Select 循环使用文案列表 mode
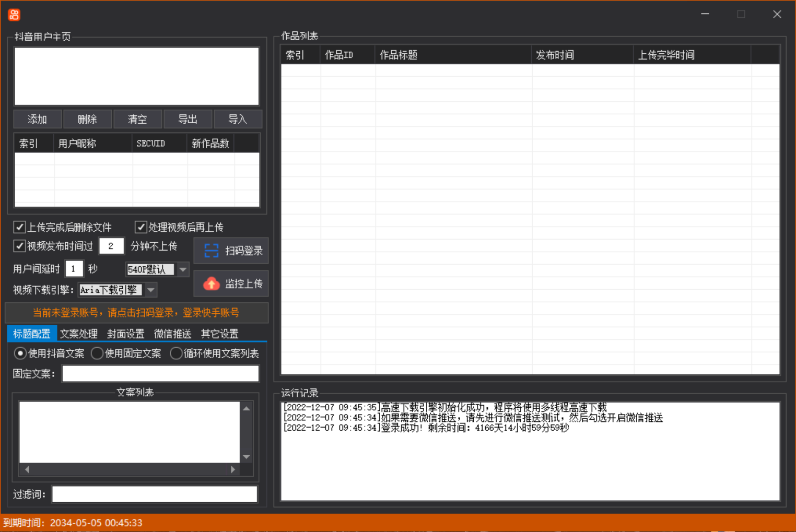 pos(176,353)
